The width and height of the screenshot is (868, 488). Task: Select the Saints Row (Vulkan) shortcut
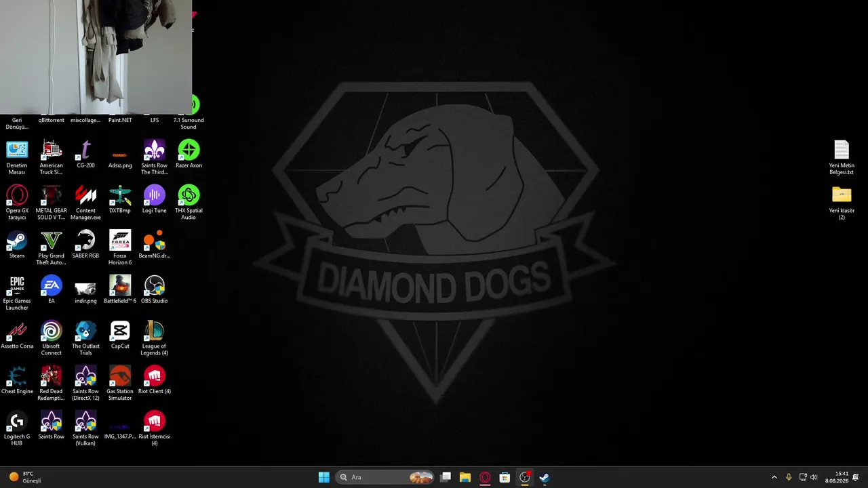point(85,429)
